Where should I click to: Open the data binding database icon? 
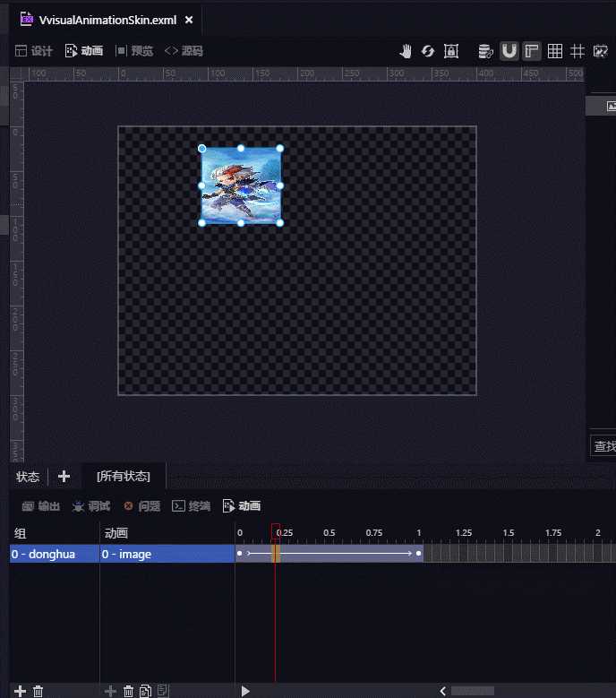[x=485, y=51]
